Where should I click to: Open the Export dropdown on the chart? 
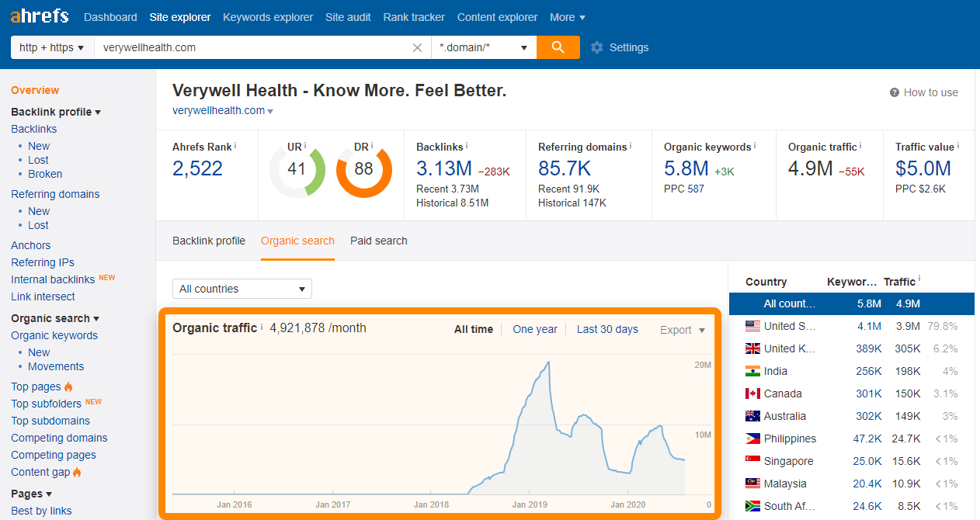[681, 330]
